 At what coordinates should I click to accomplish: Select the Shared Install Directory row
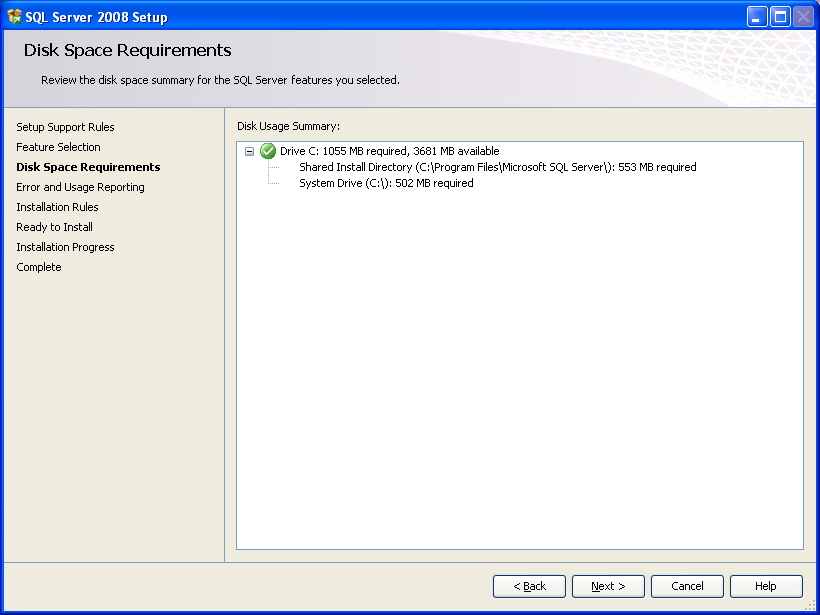pos(497,167)
